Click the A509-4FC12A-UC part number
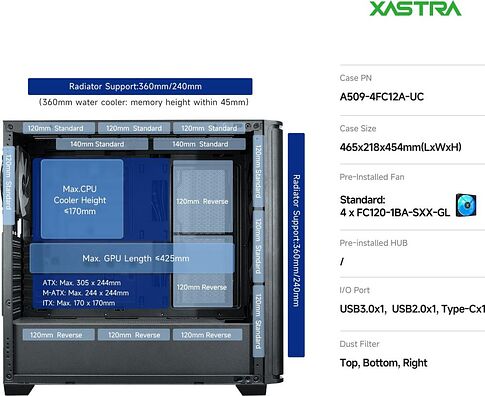Image resolution: width=485 pixels, height=396 pixels. 382,97
